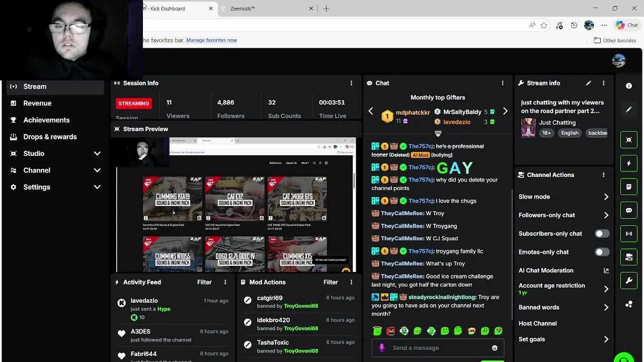Toggle the lightning activity feed widget icon

[629, 163]
